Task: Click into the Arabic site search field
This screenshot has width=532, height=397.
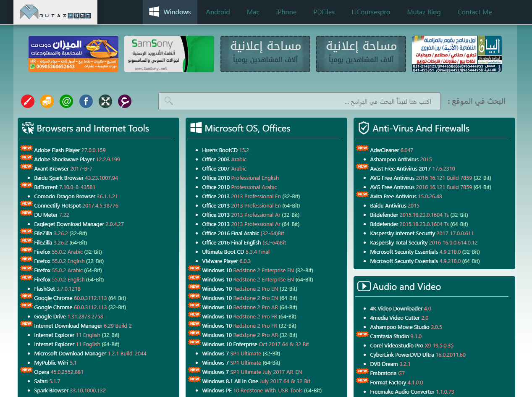Action: click(x=299, y=101)
